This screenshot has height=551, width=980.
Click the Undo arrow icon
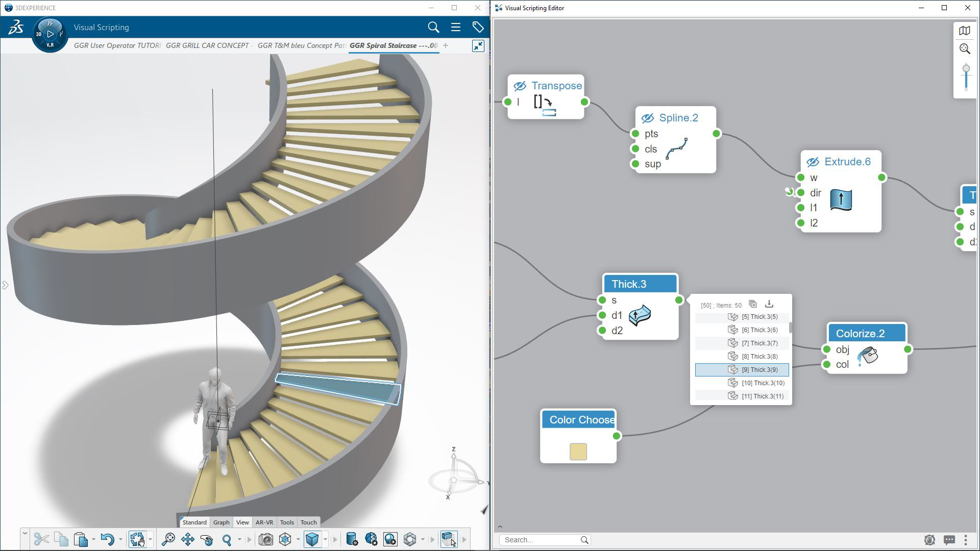[x=107, y=539]
